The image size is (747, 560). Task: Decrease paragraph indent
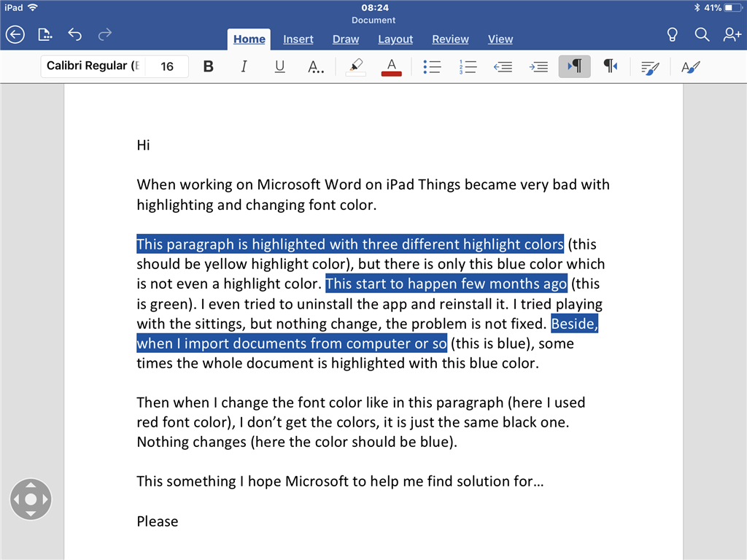click(503, 66)
